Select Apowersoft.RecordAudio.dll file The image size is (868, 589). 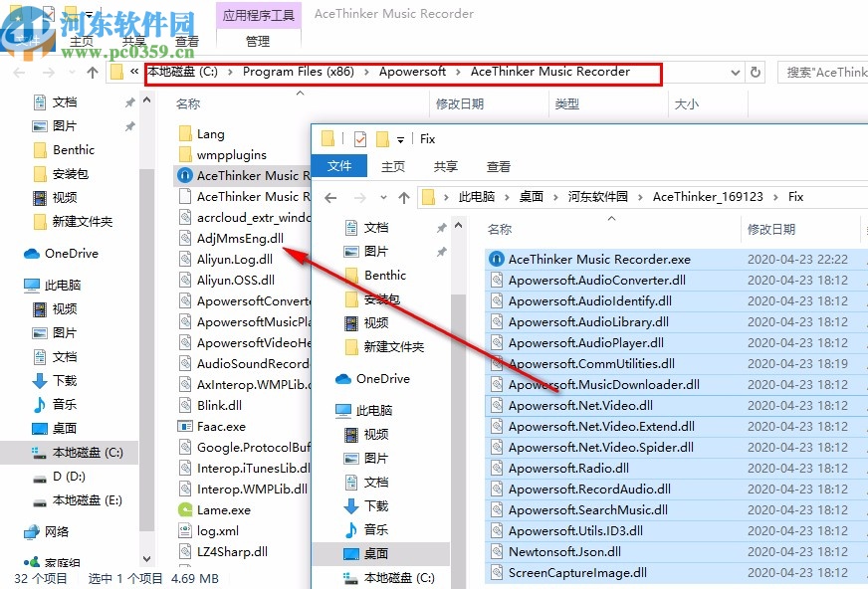pyautogui.click(x=589, y=490)
